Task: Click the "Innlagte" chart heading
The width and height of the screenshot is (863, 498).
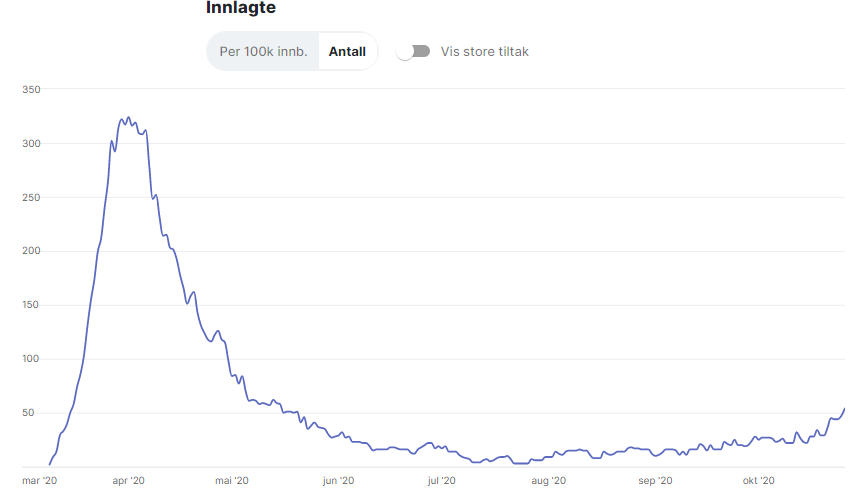Action: click(x=241, y=8)
